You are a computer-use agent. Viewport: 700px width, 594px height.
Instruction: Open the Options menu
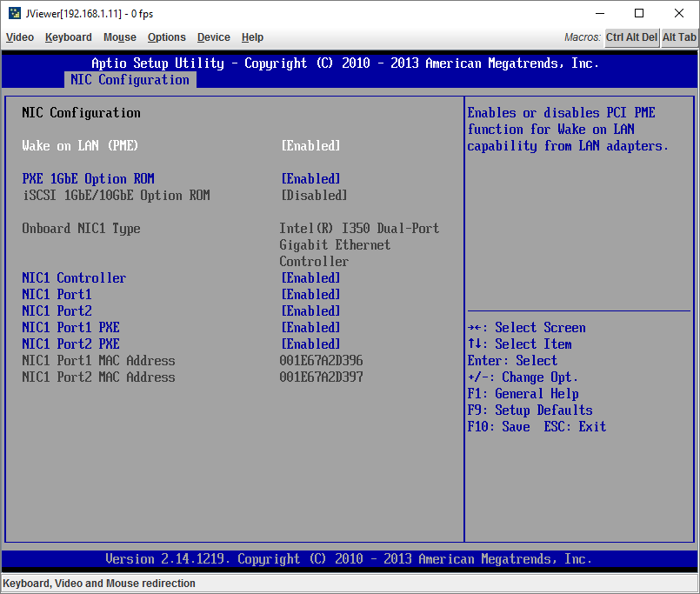166,37
